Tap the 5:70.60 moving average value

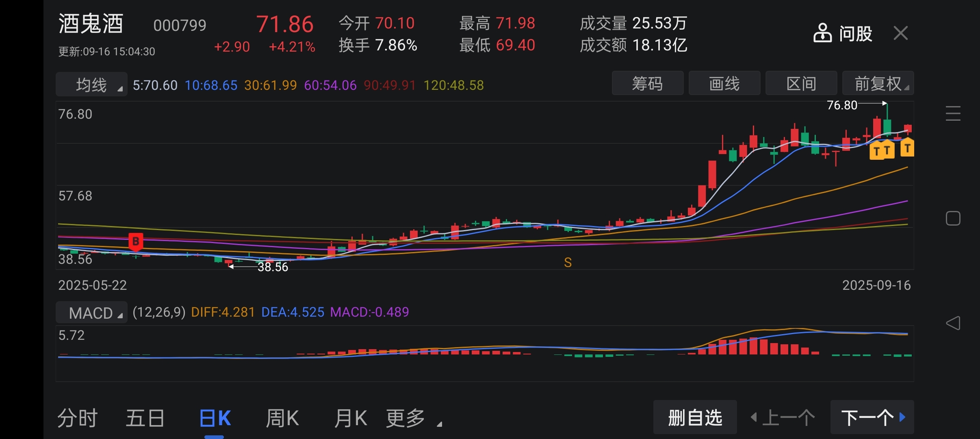point(155,85)
